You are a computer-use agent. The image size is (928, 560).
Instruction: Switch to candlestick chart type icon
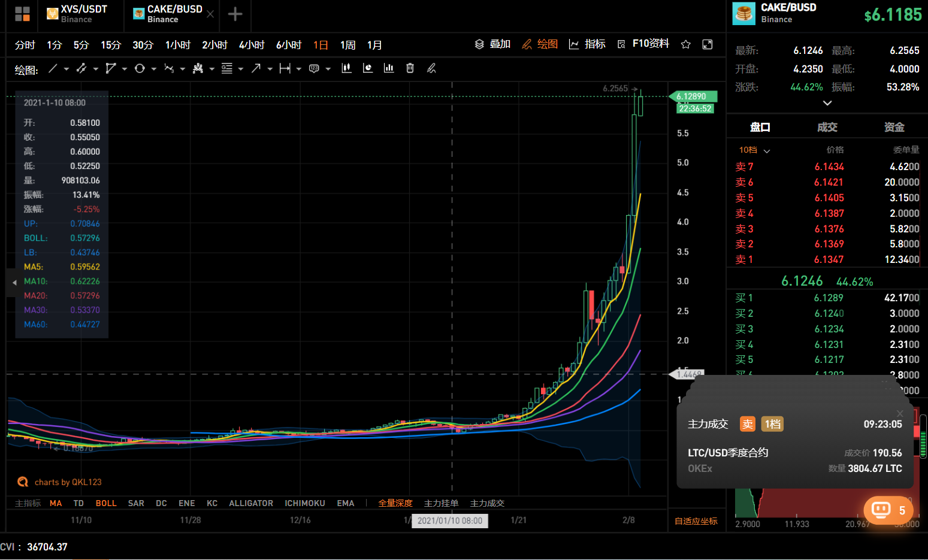[x=346, y=68]
